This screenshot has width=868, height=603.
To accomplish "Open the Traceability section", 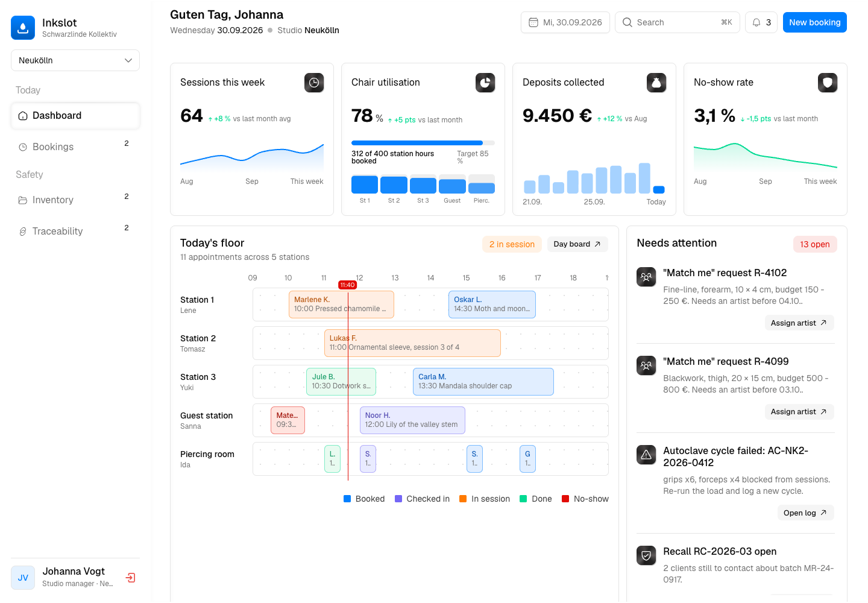I will pyautogui.click(x=75, y=232).
